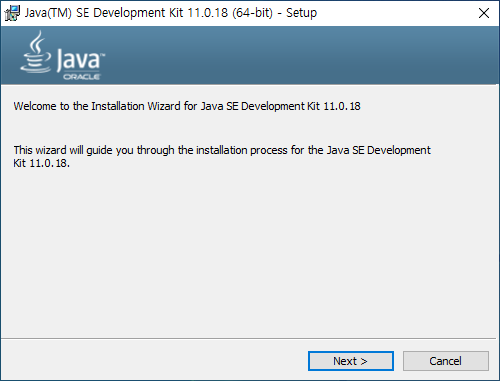The height and width of the screenshot is (381, 500).
Task: Close the Setup window
Action: pyautogui.click(x=484, y=13)
